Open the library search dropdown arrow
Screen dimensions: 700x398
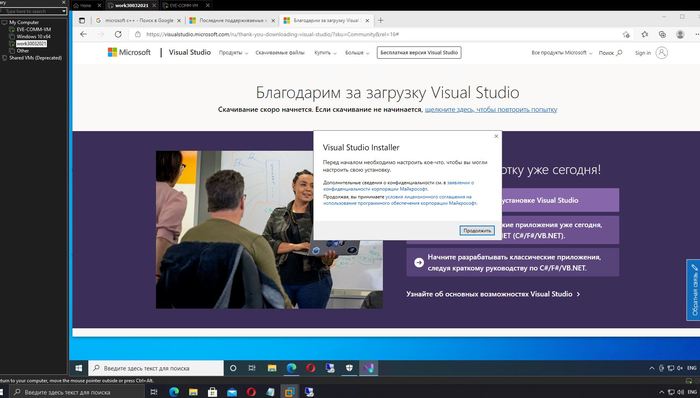pyautogui.click(x=64, y=11)
